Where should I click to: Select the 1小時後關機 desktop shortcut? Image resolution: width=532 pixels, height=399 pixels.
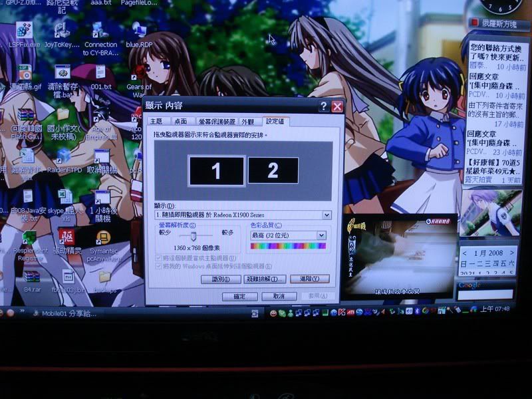[x=102, y=206]
